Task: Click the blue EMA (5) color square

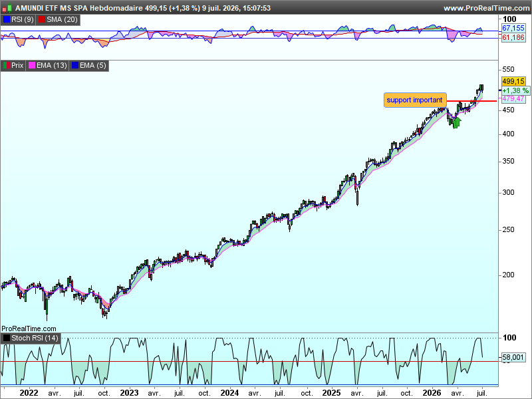Action: [75, 65]
